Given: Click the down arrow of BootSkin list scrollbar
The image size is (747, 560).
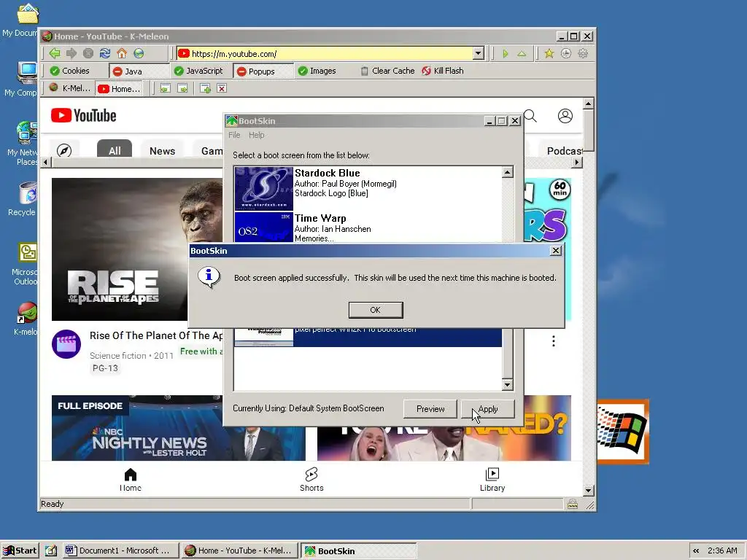Looking at the screenshot, I should tap(508, 384).
